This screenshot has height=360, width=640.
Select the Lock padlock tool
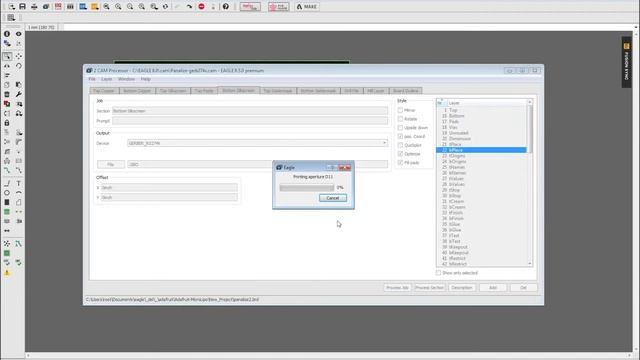[7, 123]
